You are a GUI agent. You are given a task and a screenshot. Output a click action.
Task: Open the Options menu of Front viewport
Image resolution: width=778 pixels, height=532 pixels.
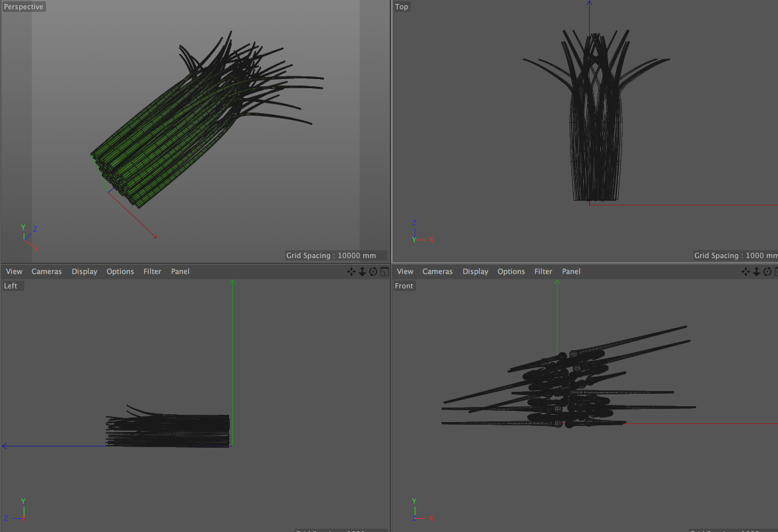(x=511, y=271)
